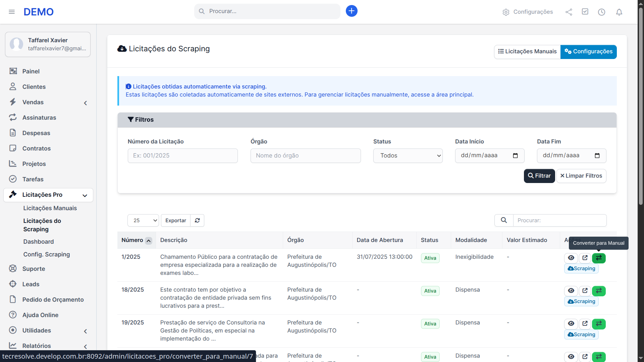This screenshot has width=644, height=362.
Task: View row 19/2025 with the eye icon
Action: 571,324
